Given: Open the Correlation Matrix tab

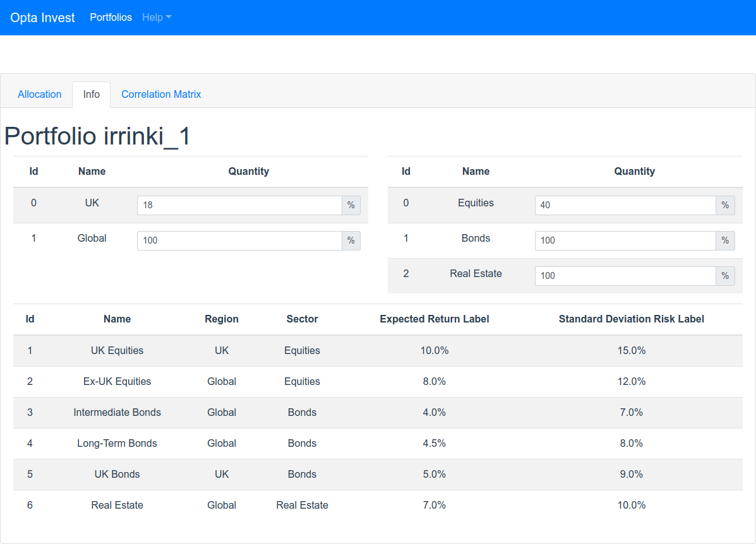Looking at the screenshot, I should pos(161,95).
